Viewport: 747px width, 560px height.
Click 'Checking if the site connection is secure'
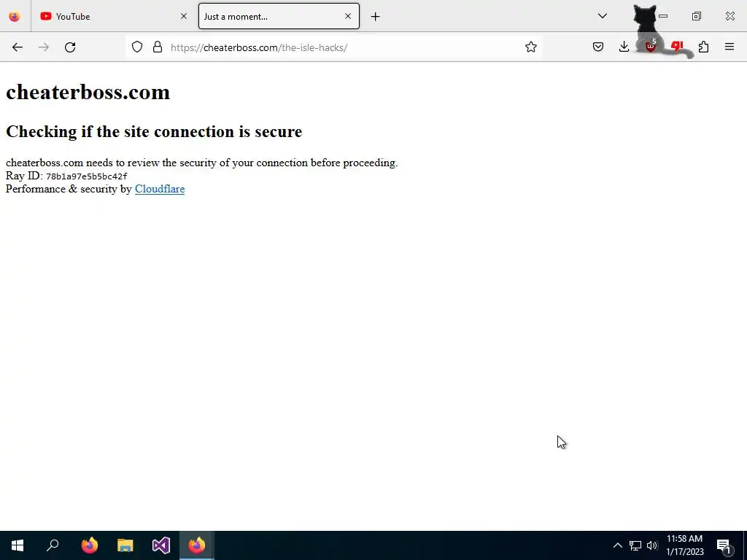coord(154,131)
